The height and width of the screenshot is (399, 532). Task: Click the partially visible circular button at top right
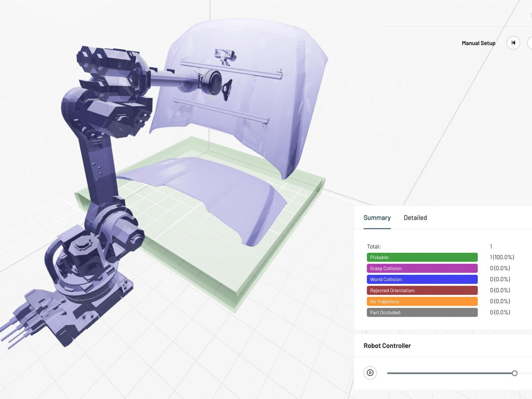[530, 43]
